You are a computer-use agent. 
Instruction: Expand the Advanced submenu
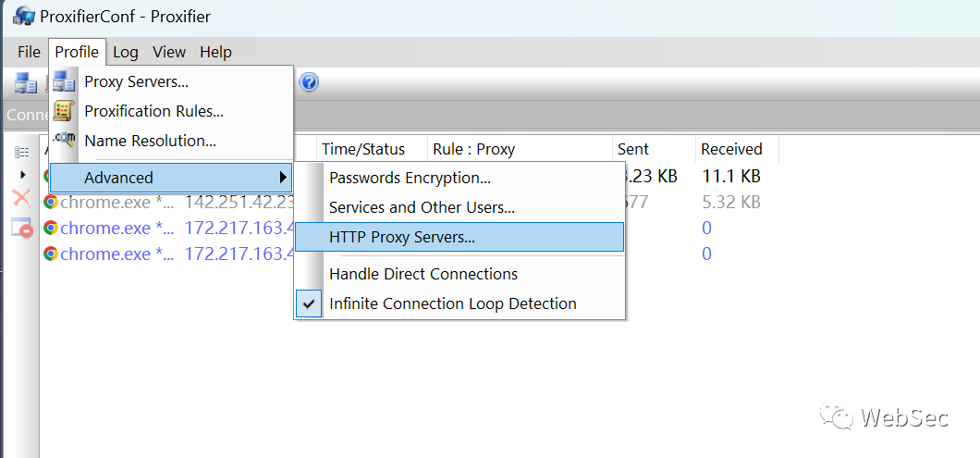(x=171, y=178)
